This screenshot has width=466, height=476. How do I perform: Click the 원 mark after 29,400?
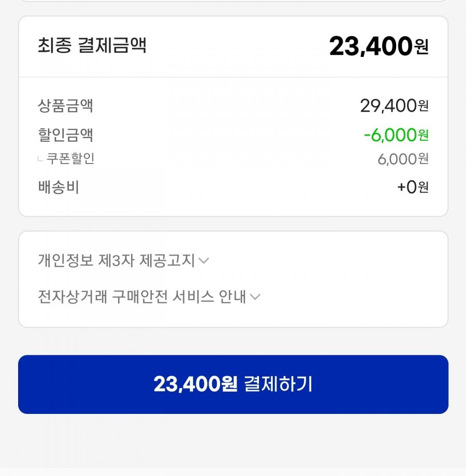(424, 106)
